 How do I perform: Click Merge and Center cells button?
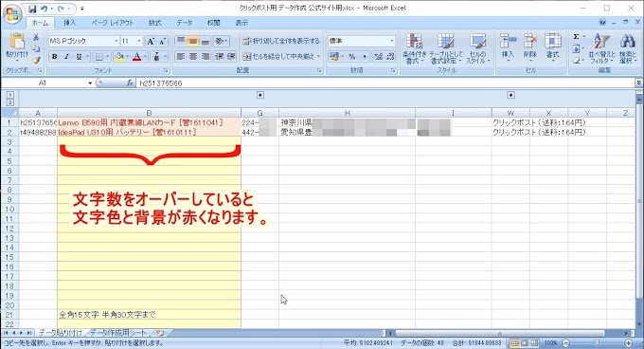[x=281, y=56]
